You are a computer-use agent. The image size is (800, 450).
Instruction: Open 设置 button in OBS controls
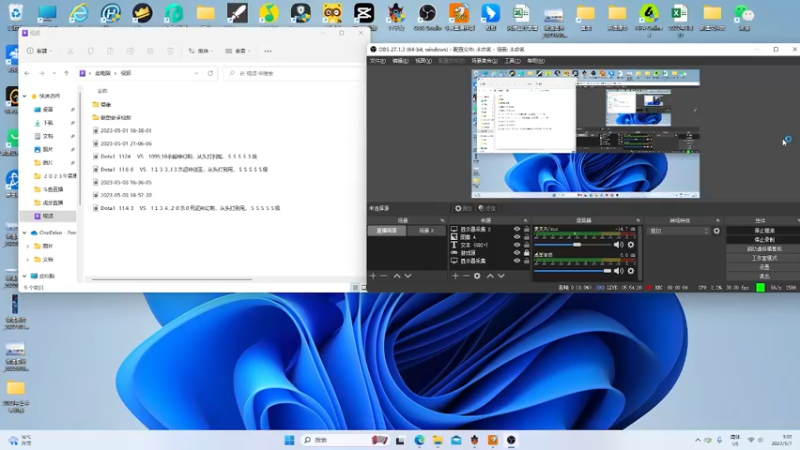(x=764, y=267)
